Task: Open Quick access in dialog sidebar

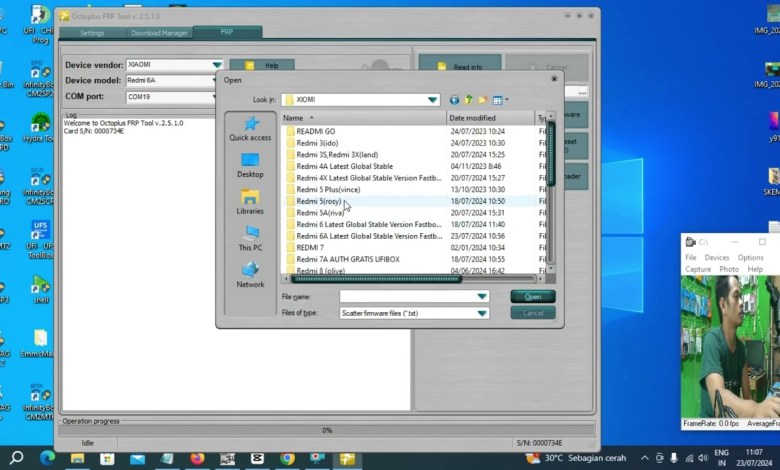Action: [x=250, y=128]
